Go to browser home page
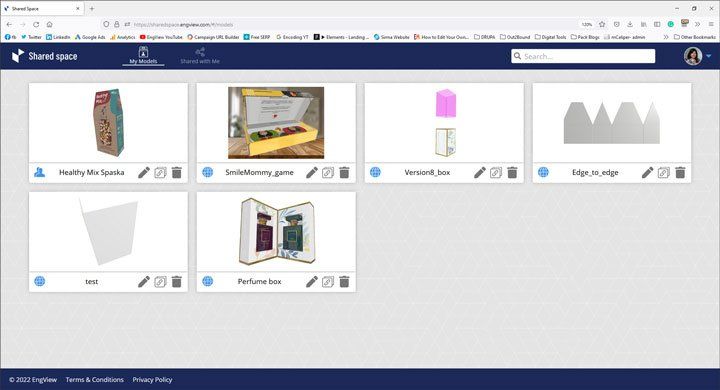 (x=50, y=24)
